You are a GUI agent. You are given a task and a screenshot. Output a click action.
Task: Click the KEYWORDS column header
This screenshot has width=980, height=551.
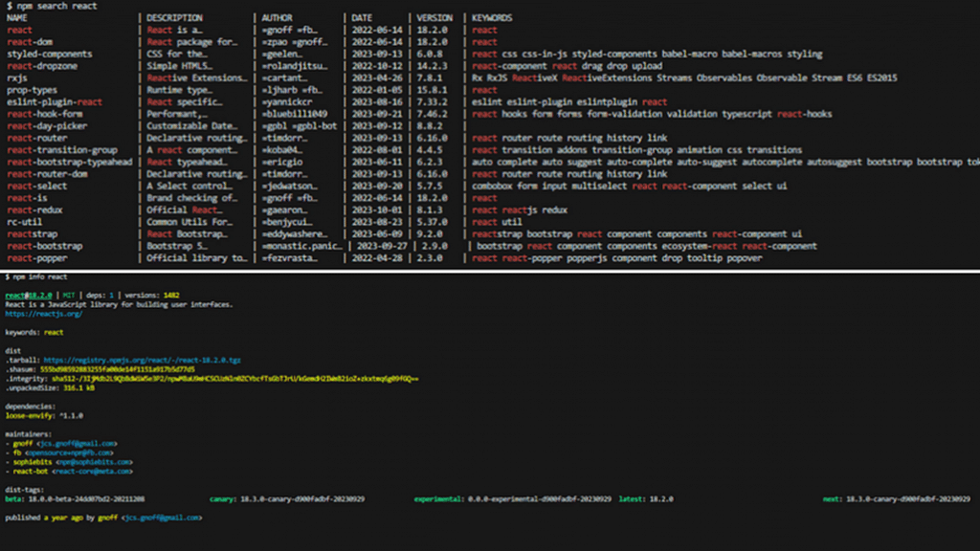[x=492, y=17]
